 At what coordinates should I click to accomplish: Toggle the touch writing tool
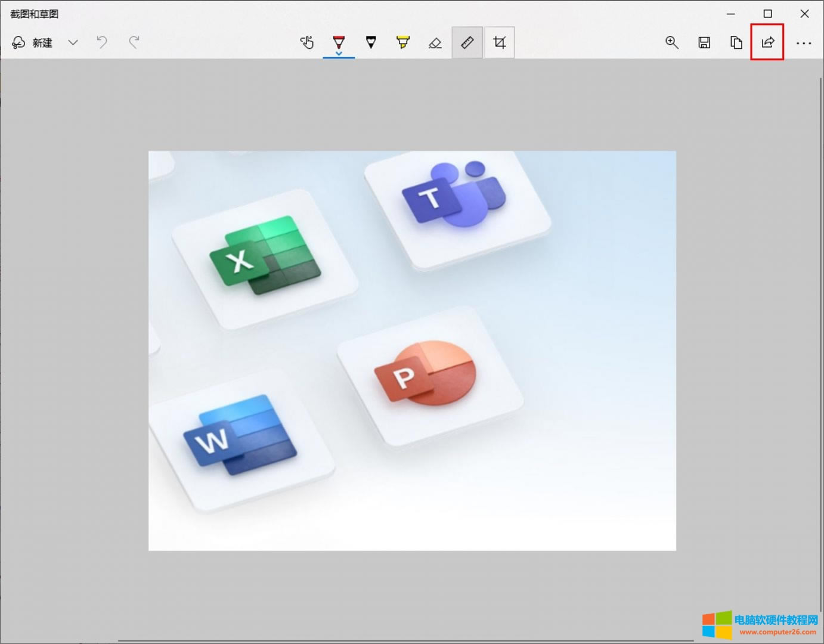tap(306, 42)
